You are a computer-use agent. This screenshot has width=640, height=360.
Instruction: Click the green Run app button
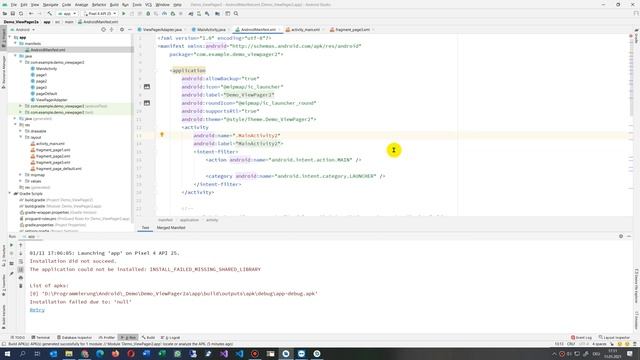(124, 13)
